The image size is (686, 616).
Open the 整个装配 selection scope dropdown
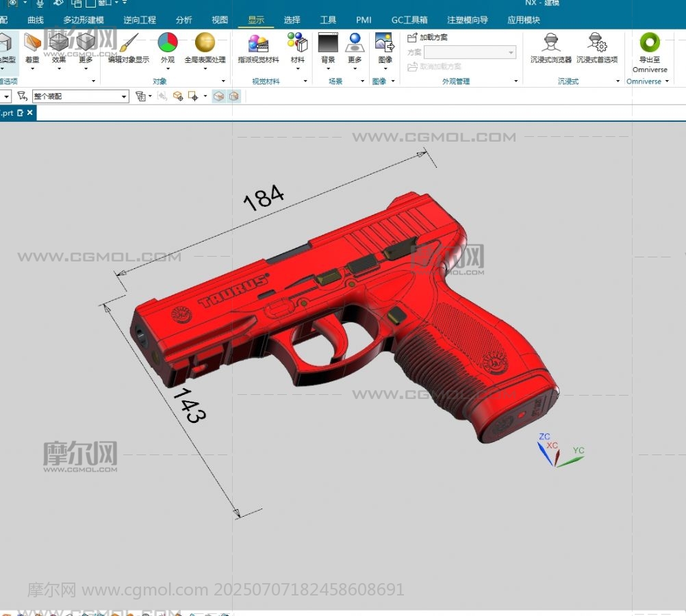point(81,97)
